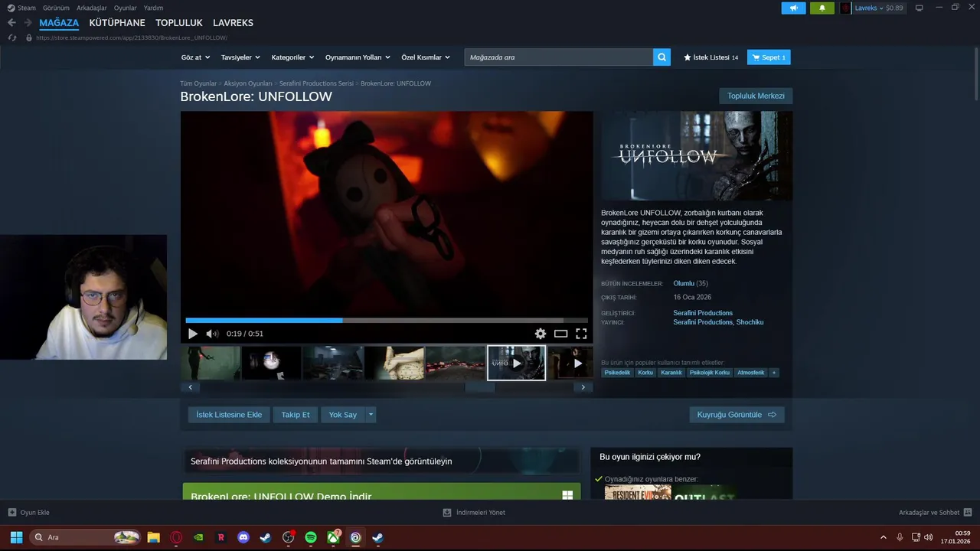Select the highlighted UNFOLLOW trailer thumbnail

(x=517, y=363)
